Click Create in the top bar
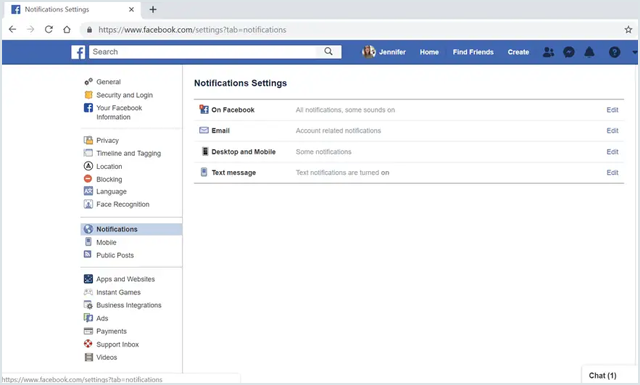Viewport: 640px width, 385px height. coord(518,52)
